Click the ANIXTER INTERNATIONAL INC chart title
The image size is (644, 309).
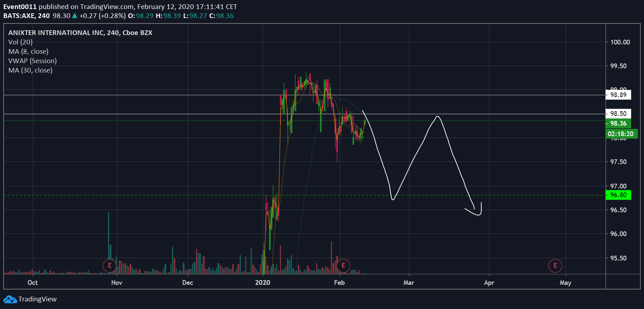coord(80,33)
